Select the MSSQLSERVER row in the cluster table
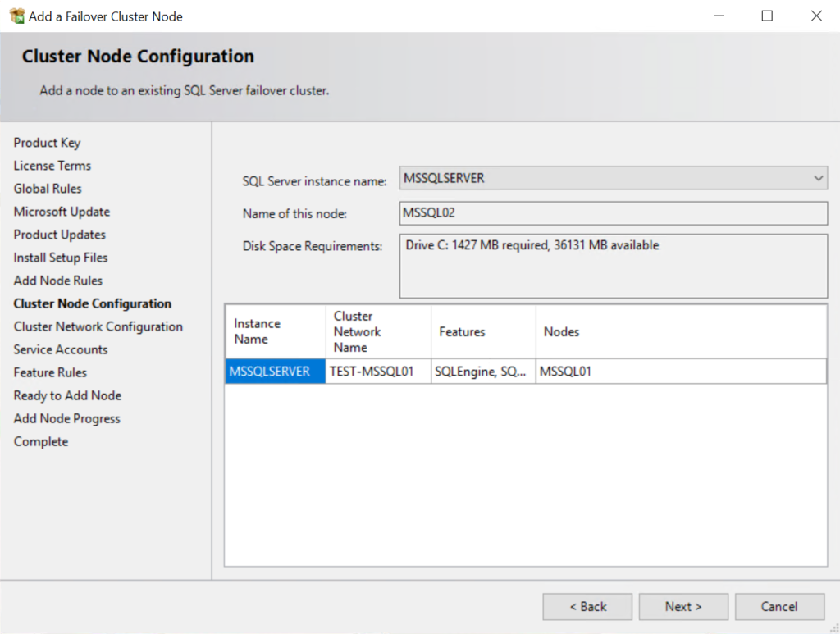The height and width of the screenshot is (634, 840). [275, 371]
